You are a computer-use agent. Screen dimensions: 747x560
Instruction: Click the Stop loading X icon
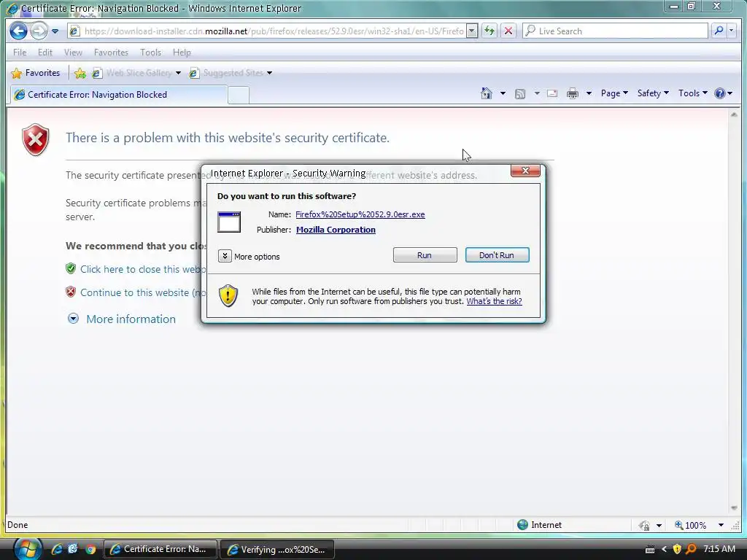pos(508,31)
